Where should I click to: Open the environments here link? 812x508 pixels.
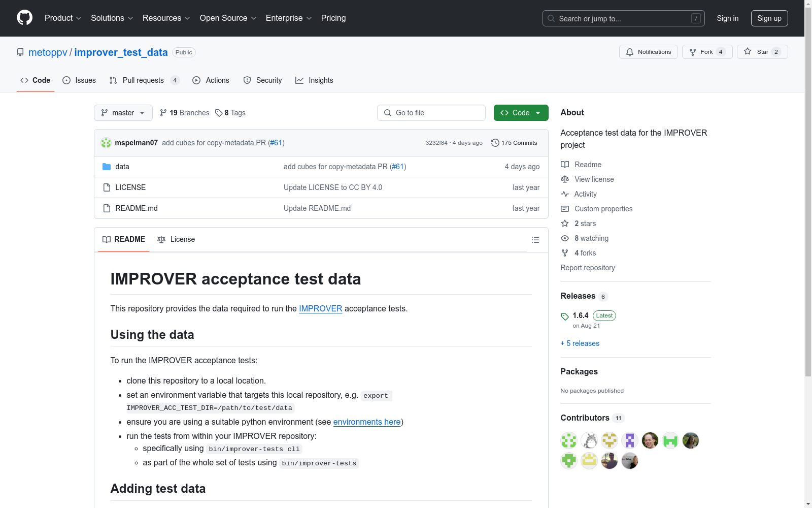tap(367, 422)
